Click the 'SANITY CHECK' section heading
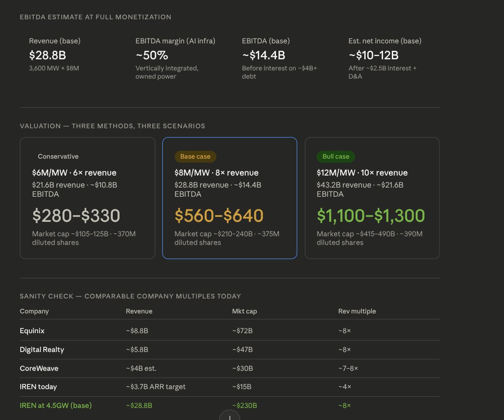This screenshot has width=504, height=420. [130, 296]
